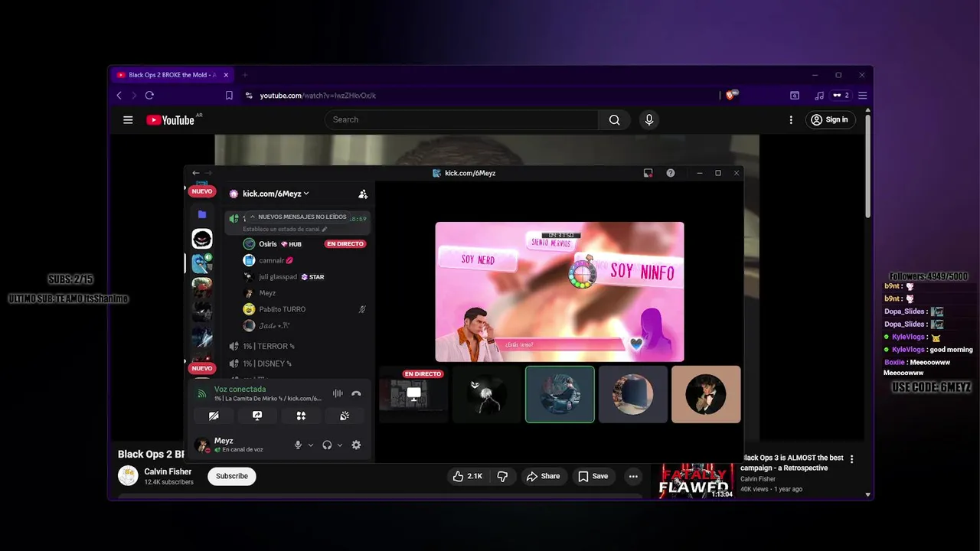Bookmark this page in the address bar

(229, 96)
